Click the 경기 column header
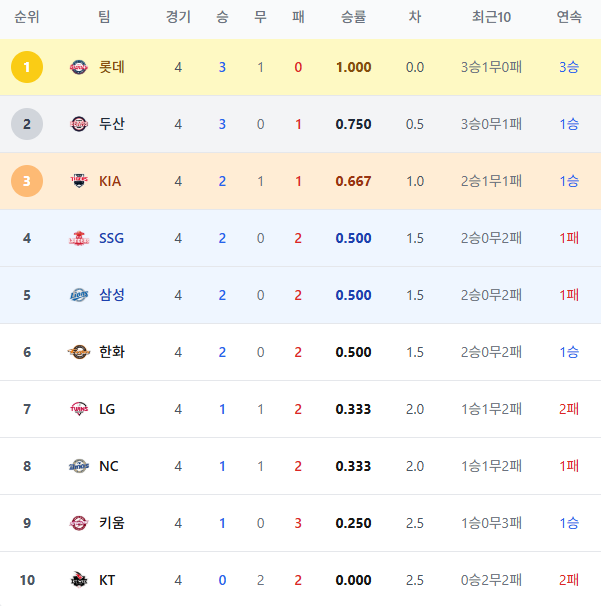Image resolution: width=601 pixels, height=606 pixels. (178, 17)
